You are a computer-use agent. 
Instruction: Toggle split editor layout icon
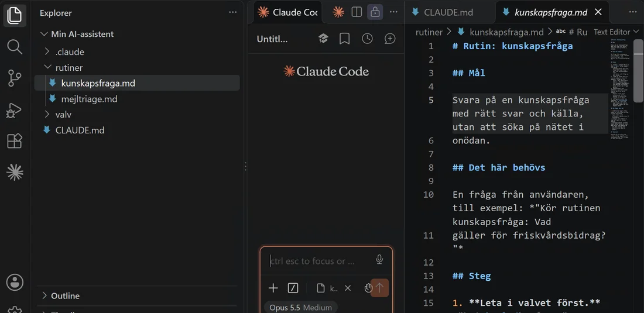(x=357, y=12)
